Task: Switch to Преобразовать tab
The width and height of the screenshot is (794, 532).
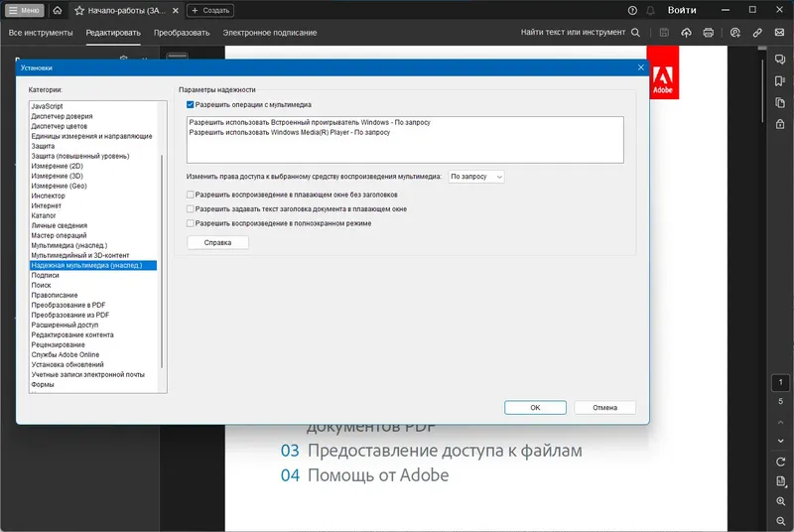Action: pyautogui.click(x=182, y=33)
